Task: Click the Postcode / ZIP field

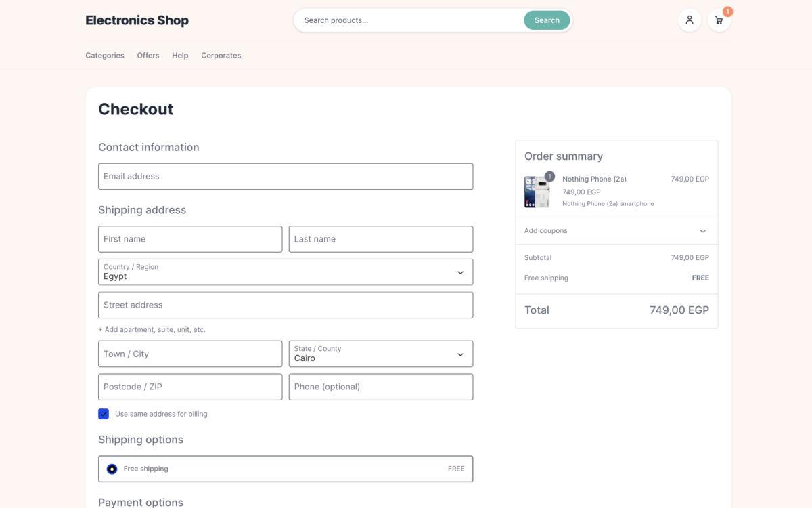Action: point(190,387)
